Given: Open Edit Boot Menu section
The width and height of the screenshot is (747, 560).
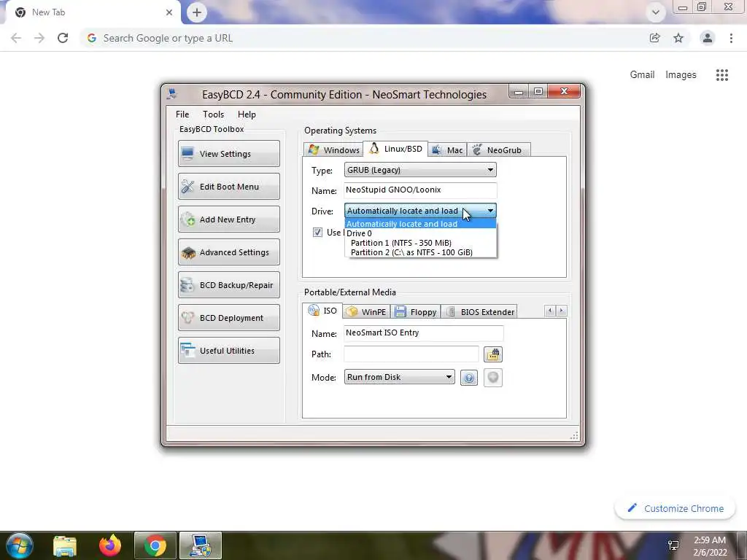Looking at the screenshot, I should pos(228,186).
